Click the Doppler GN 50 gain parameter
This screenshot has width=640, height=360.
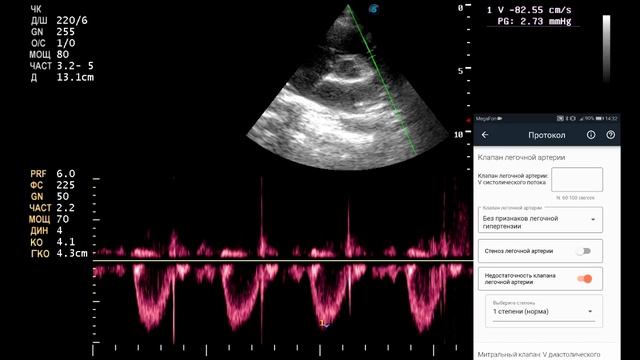click(52, 197)
